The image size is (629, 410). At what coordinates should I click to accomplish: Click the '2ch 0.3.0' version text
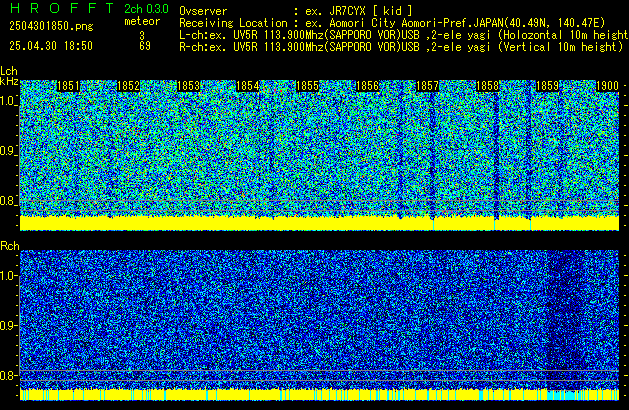click(x=146, y=8)
